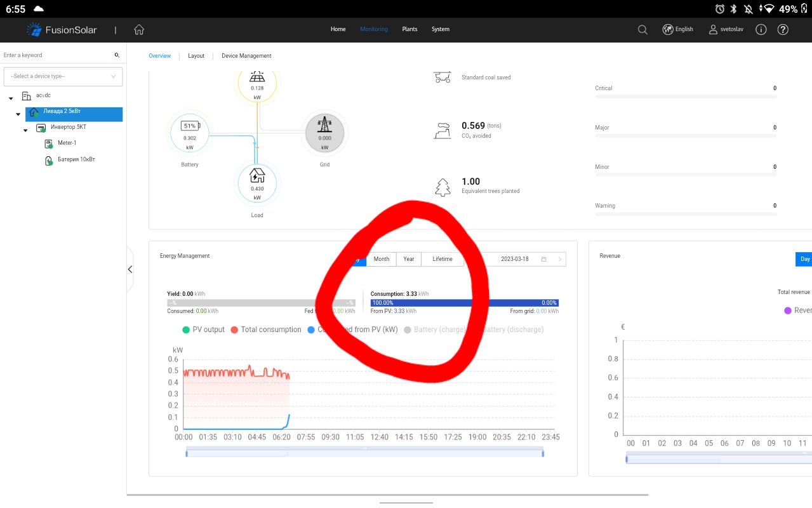This screenshot has height=508, width=812.
Task: Select the Month period button
Action: click(x=381, y=259)
